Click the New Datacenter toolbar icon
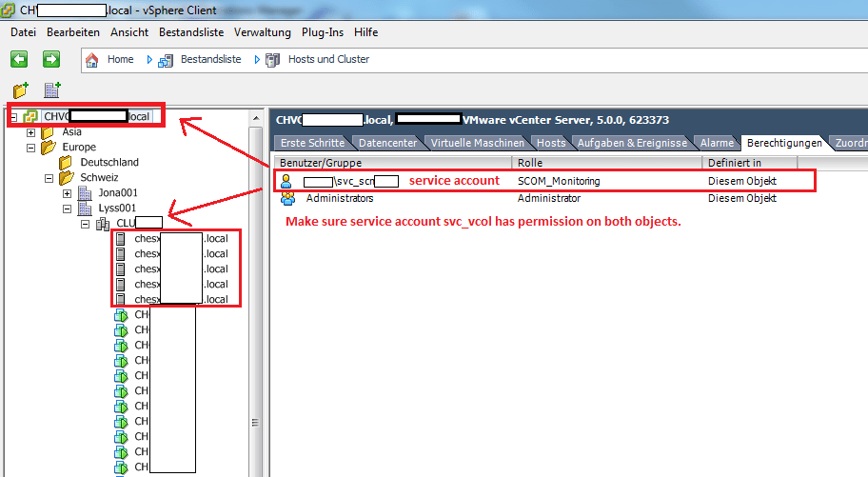This screenshot has height=477, width=868. [x=52, y=89]
